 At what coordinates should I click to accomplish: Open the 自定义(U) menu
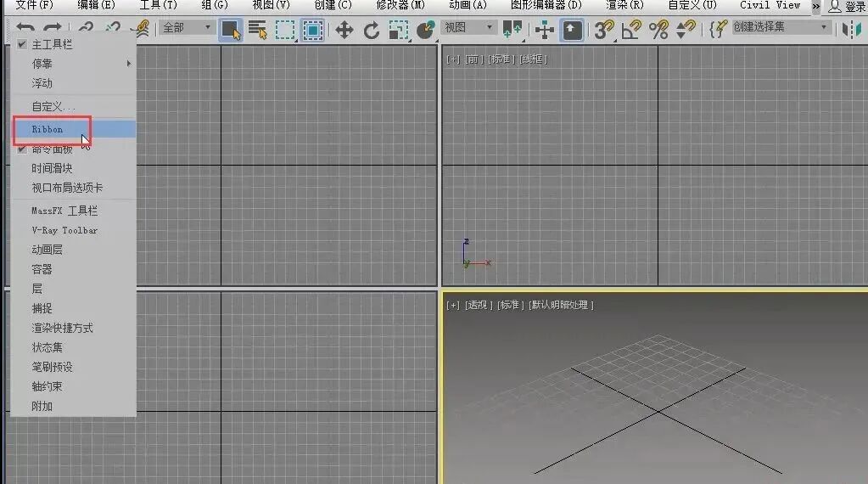pyautogui.click(x=692, y=6)
